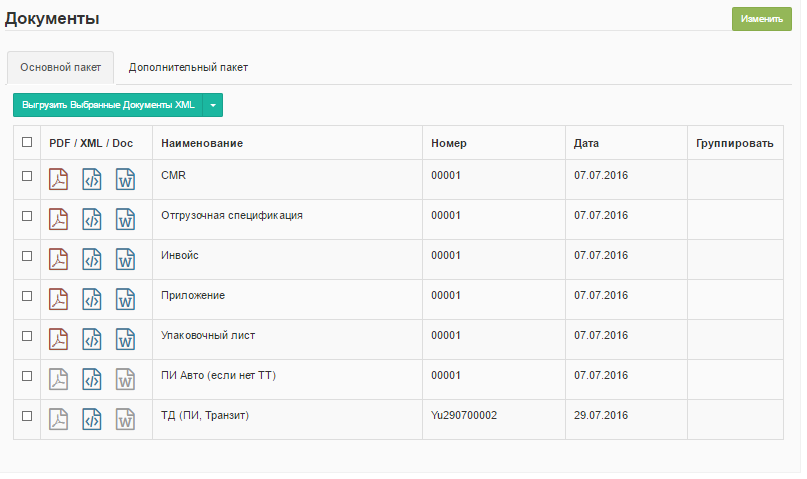Select the Основной пакет tab
This screenshot has height=479, width=807.
point(60,68)
